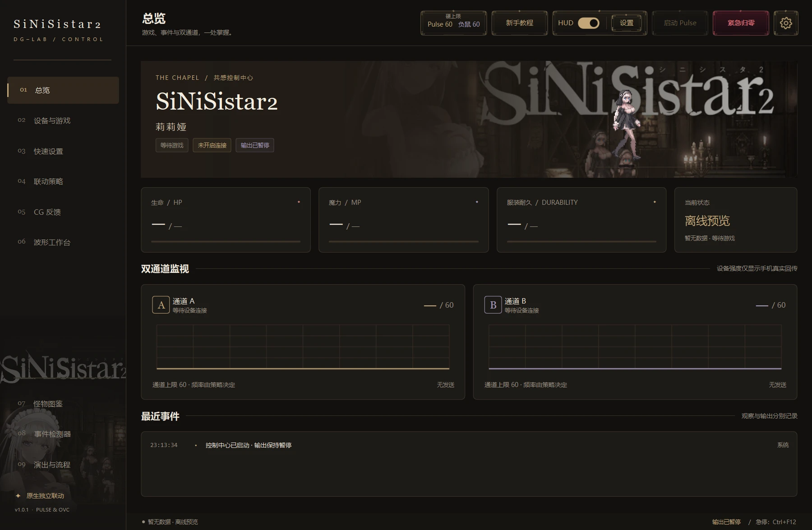Click the HUD 设置 button
812x530 pixels.
627,23
